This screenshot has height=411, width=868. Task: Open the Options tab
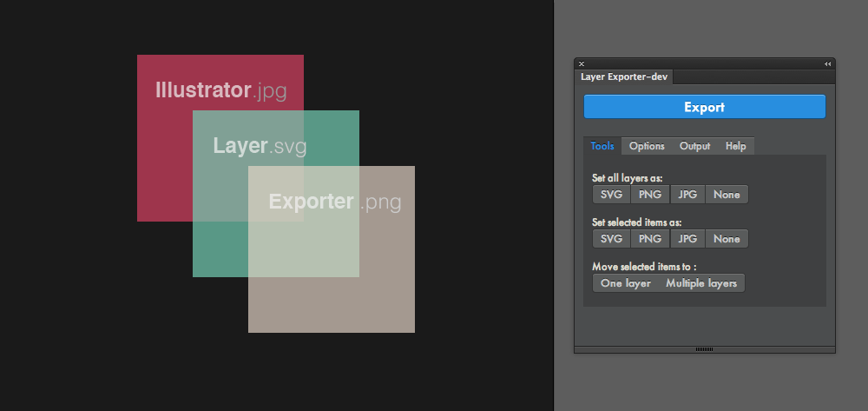[x=647, y=146]
